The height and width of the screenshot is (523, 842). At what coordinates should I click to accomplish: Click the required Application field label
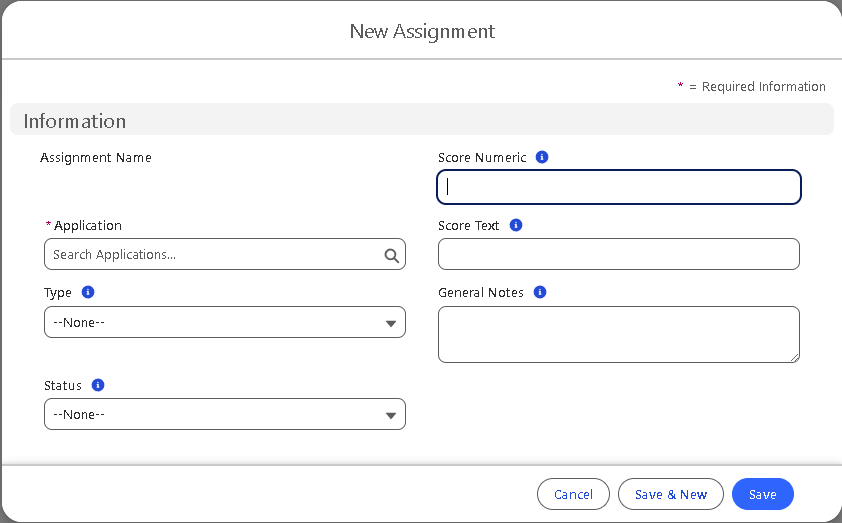(88, 226)
